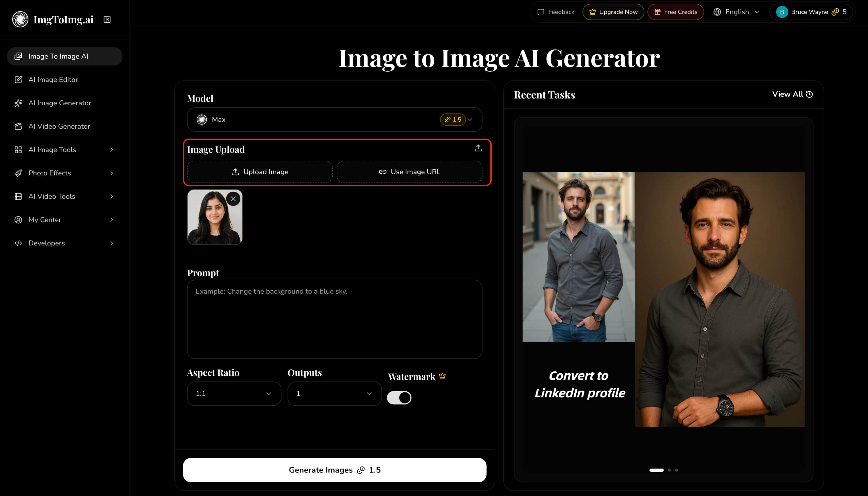The width and height of the screenshot is (868, 496).
Task: Click the Photo Effects brush icon
Action: [18, 173]
